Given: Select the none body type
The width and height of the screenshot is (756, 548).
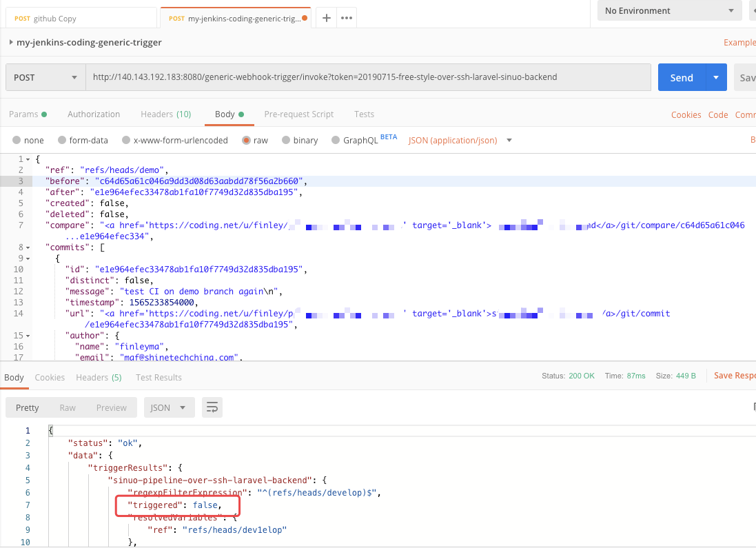Looking at the screenshot, I should (x=17, y=140).
